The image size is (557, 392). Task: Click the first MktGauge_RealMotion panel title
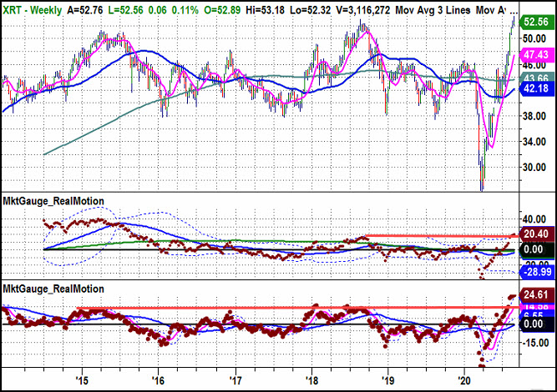coord(53,201)
